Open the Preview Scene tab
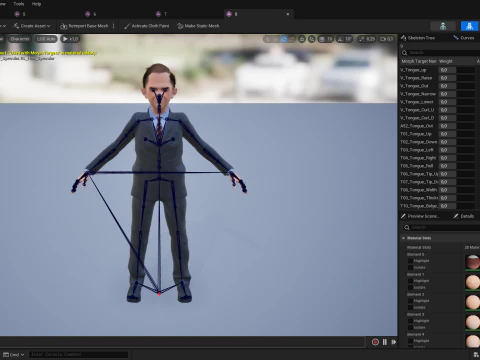The image size is (480, 360). click(420, 216)
